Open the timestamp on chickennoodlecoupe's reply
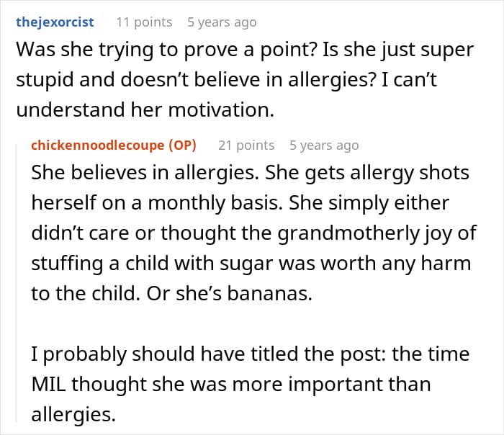The image size is (504, 435). coord(323,145)
